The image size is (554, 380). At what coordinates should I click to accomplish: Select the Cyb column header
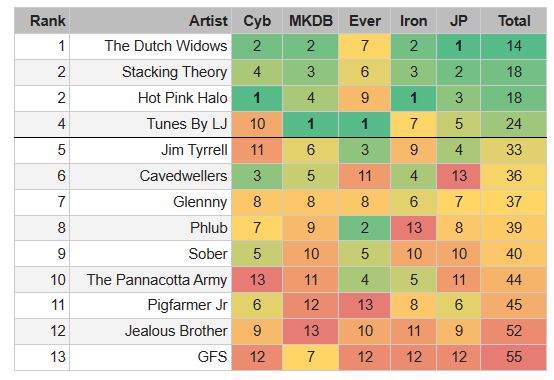tap(257, 21)
